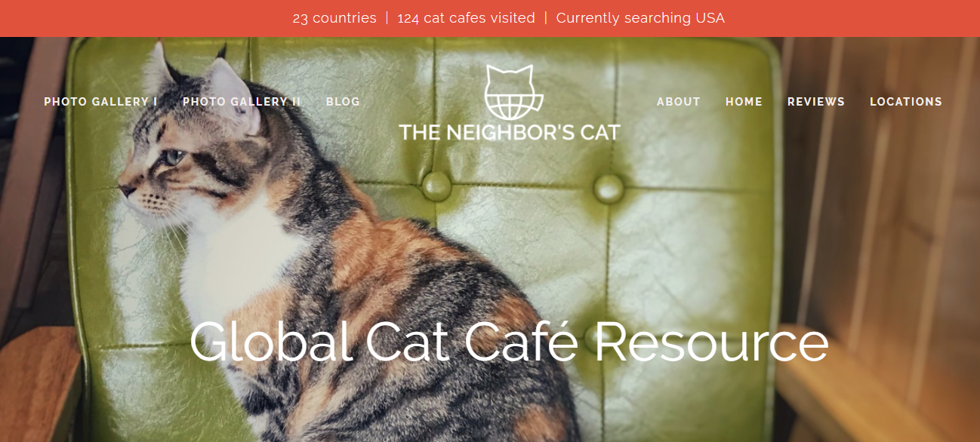Screen dimensions: 980x442
Task: Click left tufted button on green cushion
Action: point(436,186)
